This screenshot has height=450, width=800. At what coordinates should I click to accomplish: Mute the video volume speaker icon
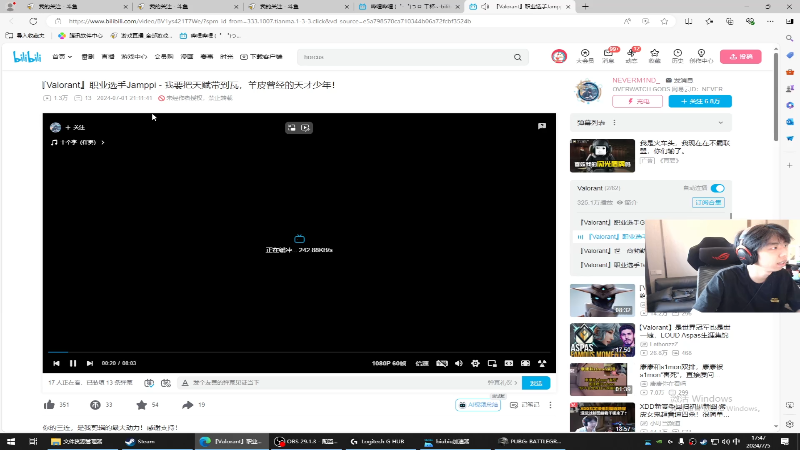click(459, 363)
